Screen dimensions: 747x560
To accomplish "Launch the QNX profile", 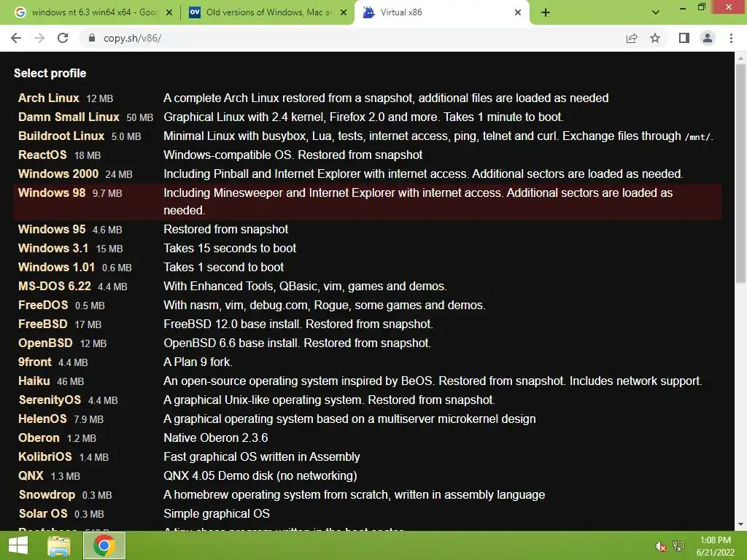I will (31, 475).
